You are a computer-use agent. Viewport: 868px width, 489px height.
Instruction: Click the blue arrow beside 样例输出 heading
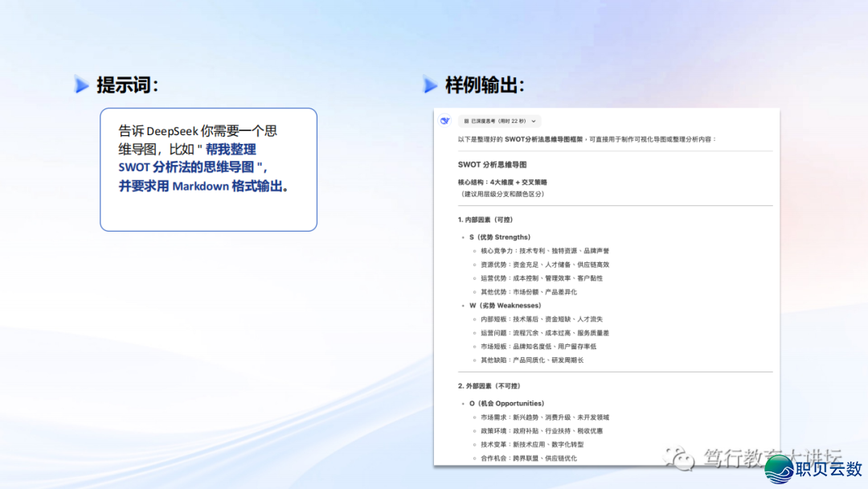click(x=431, y=84)
